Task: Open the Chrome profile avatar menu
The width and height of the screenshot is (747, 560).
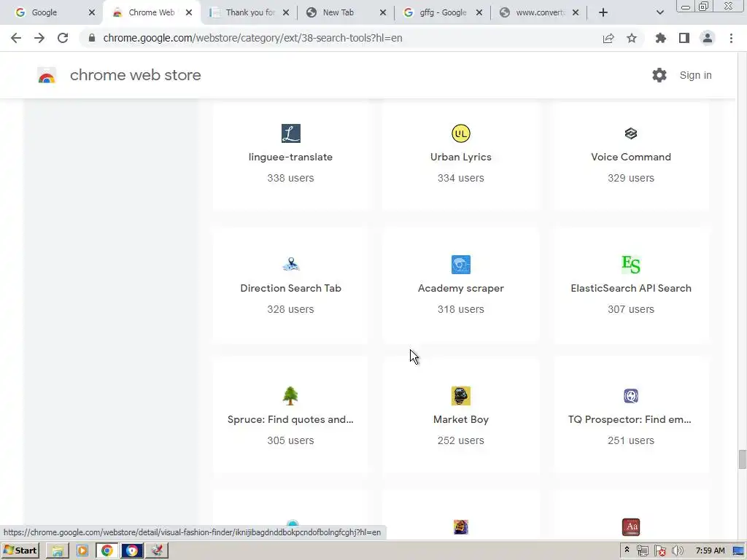Action: (x=708, y=38)
